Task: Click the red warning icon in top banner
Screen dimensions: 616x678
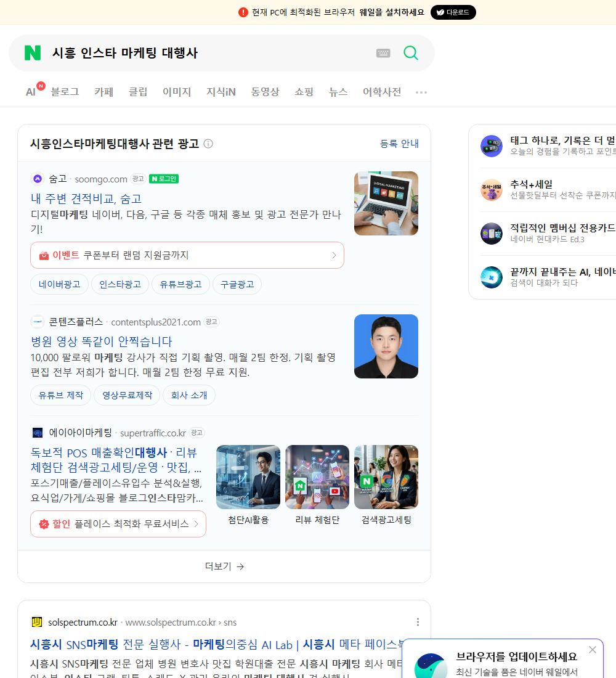Action: click(x=243, y=12)
